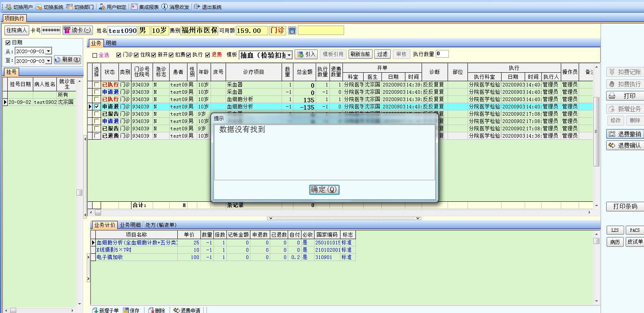Click the 刷新(R) refresh icon
The width and height of the screenshot is (644, 313).
pyautogui.click(x=58, y=60)
